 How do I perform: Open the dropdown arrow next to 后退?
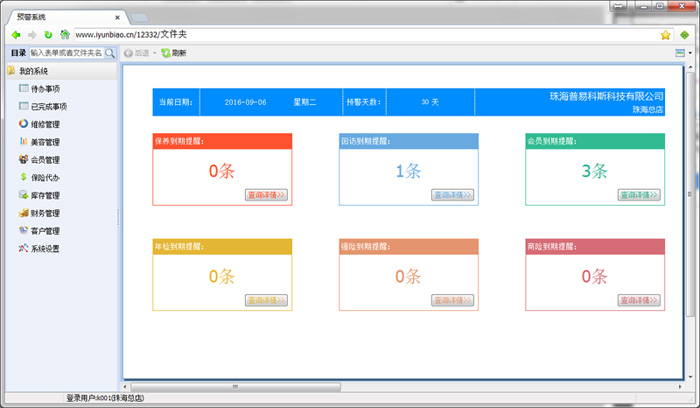154,53
